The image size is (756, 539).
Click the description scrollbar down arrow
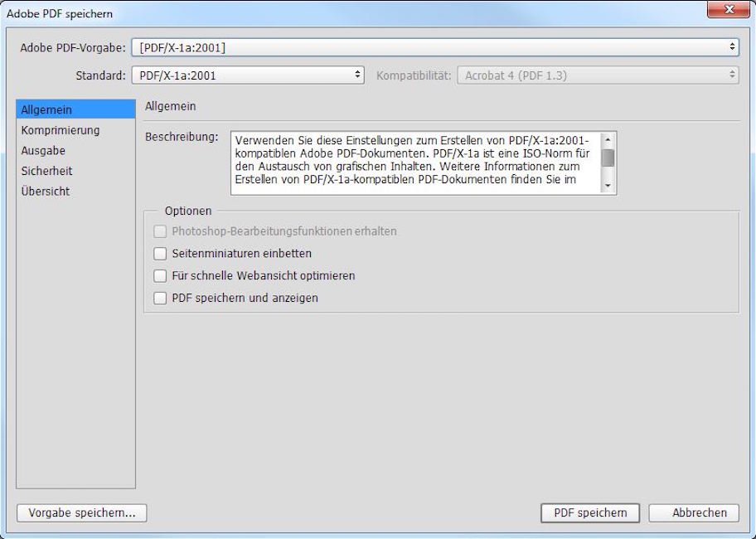(608, 187)
